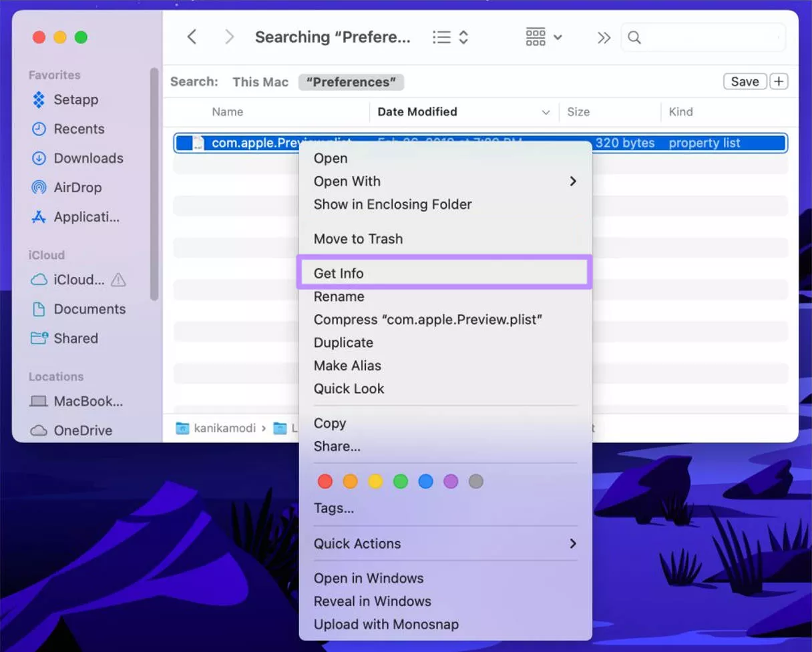This screenshot has height=652, width=812.
Task: Add a search criterion with plus
Action: pyautogui.click(x=779, y=81)
